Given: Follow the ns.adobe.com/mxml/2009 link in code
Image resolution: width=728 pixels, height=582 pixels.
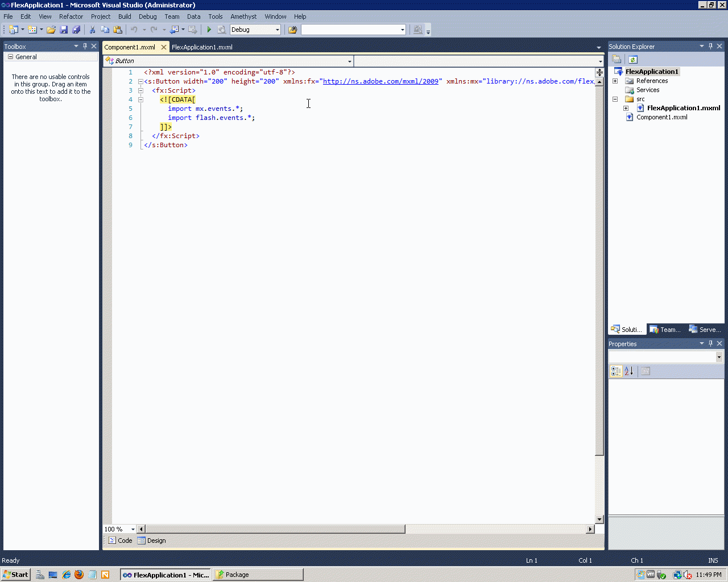Looking at the screenshot, I should [380, 81].
